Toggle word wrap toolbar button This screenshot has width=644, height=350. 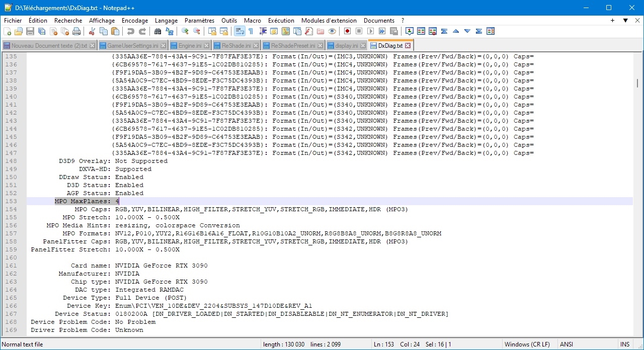pyautogui.click(x=239, y=31)
